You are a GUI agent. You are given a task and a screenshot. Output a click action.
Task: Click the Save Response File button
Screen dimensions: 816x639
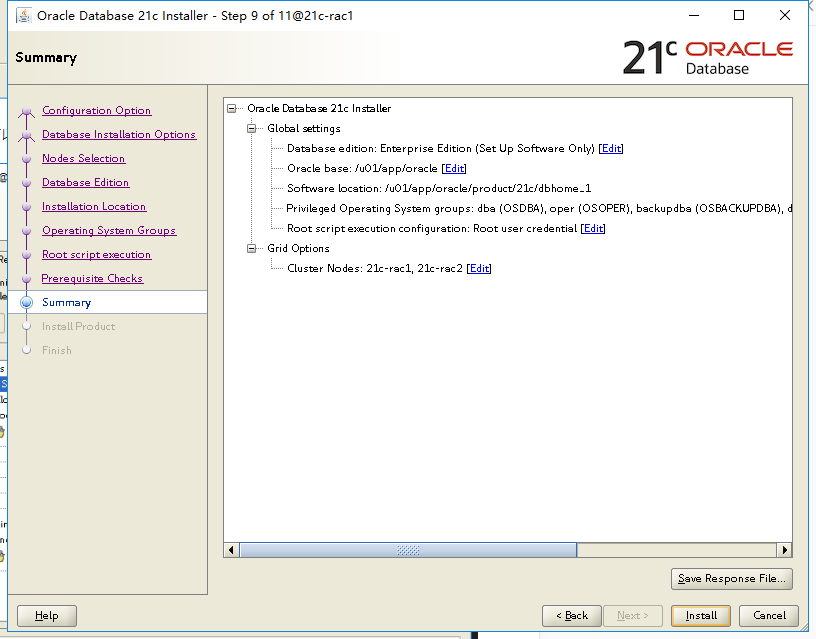click(732, 579)
